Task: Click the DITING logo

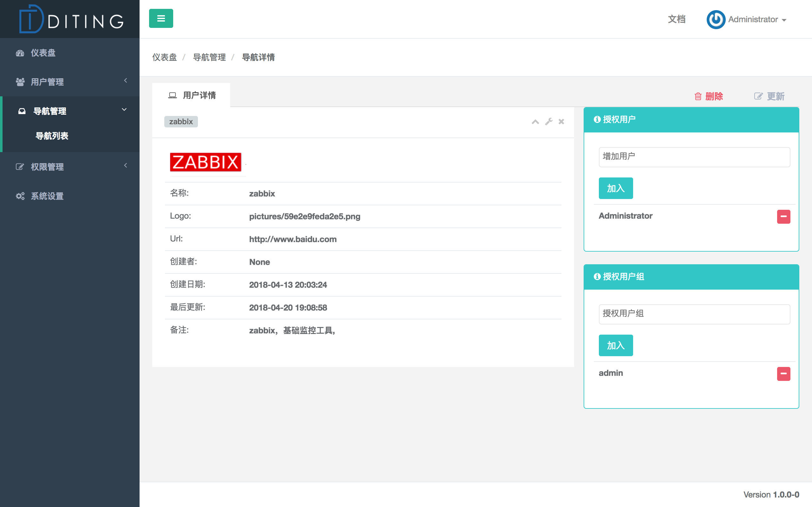Action: click(x=71, y=19)
